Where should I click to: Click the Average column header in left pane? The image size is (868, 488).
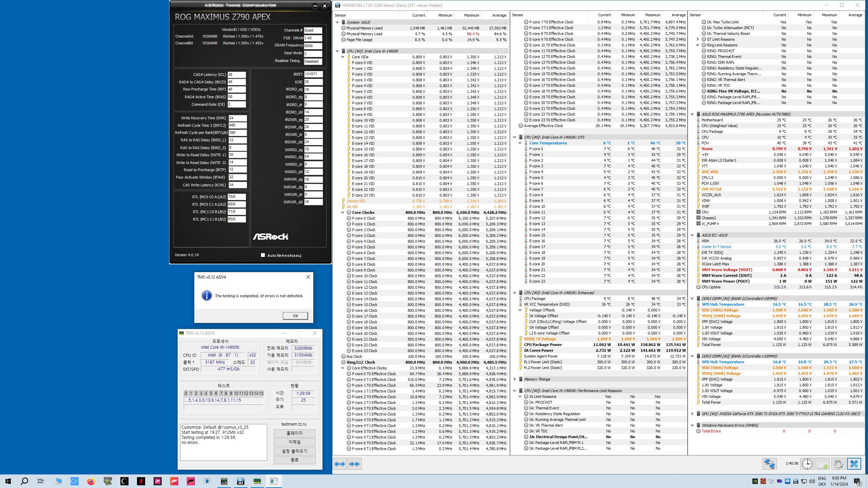[x=495, y=15]
